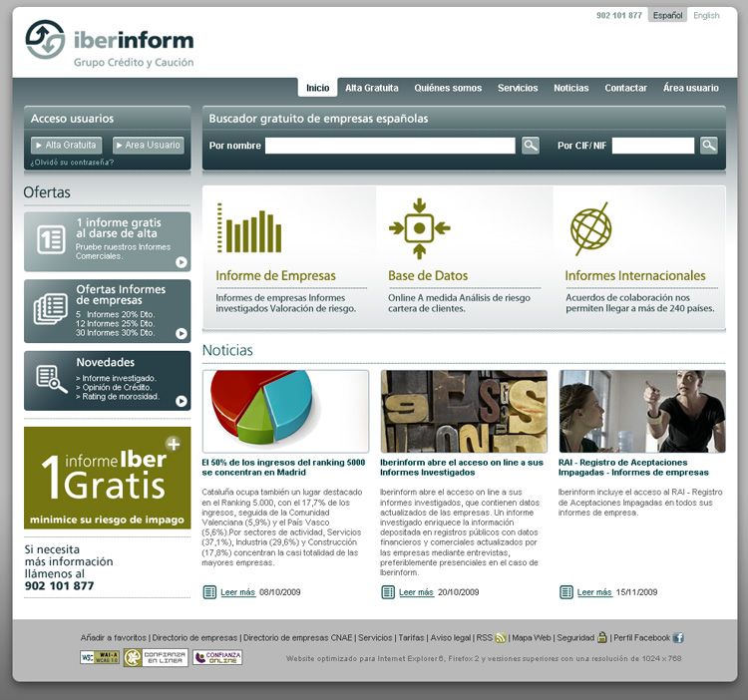This screenshot has height=700, width=748.
Task: Click the Facebook icon in footer
Action: [x=678, y=637]
